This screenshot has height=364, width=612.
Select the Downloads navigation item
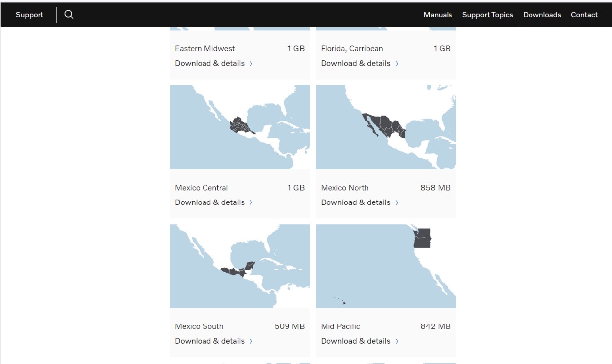pos(542,15)
